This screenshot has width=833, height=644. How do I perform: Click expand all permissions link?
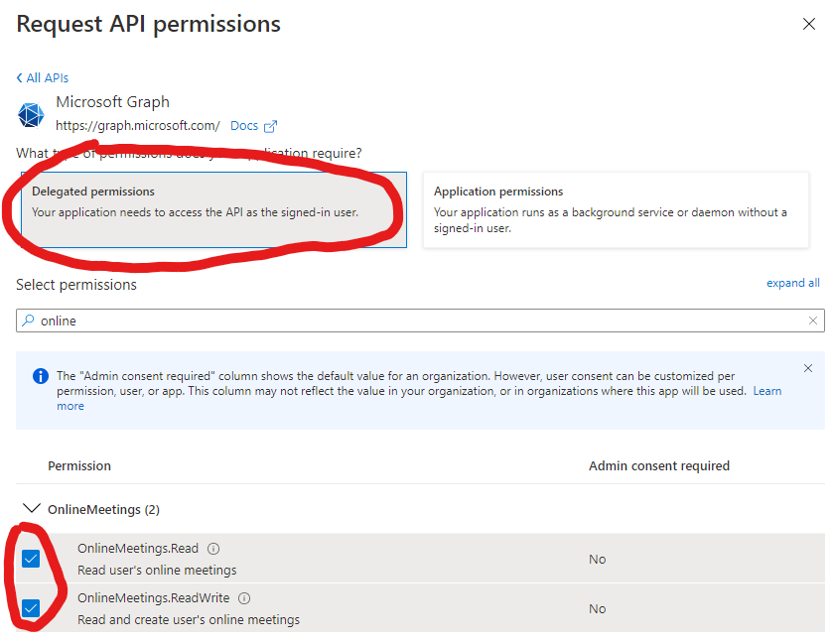coord(792,283)
